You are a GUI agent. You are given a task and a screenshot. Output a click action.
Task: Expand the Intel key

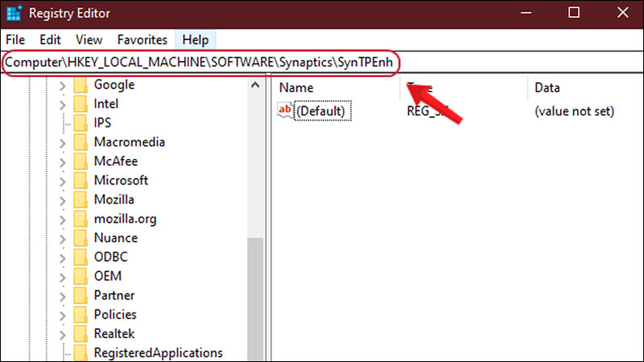pos(63,105)
